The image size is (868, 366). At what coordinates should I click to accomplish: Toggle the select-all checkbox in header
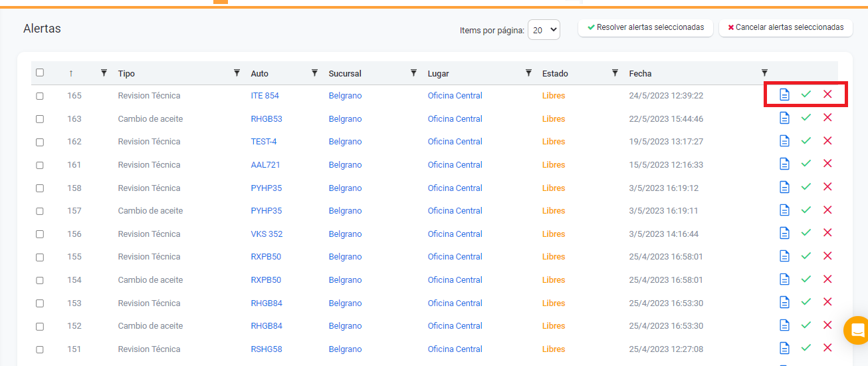tap(40, 73)
